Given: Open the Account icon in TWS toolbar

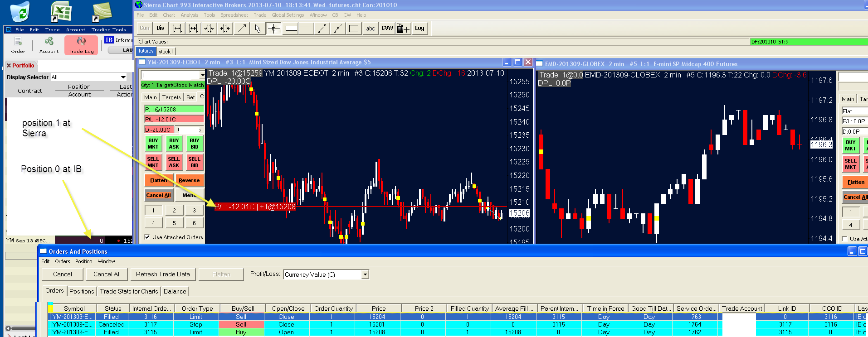Looking at the screenshot, I should [x=49, y=45].
